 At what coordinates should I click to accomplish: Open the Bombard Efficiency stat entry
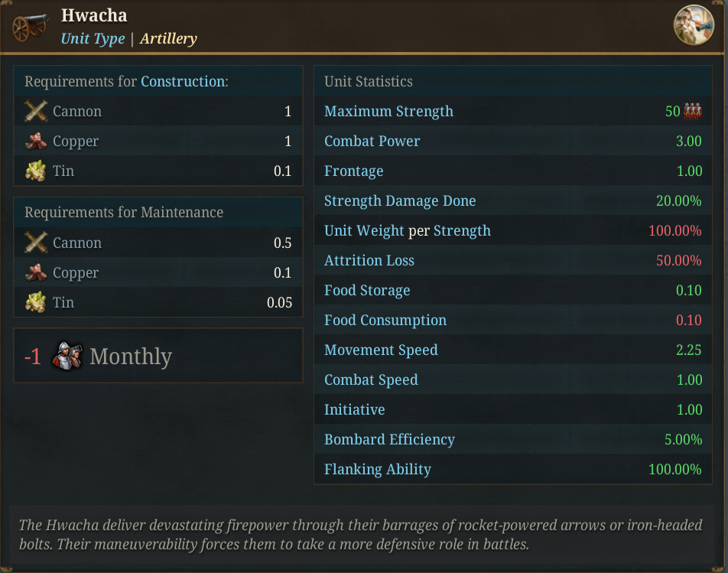[x=513, y=439]
